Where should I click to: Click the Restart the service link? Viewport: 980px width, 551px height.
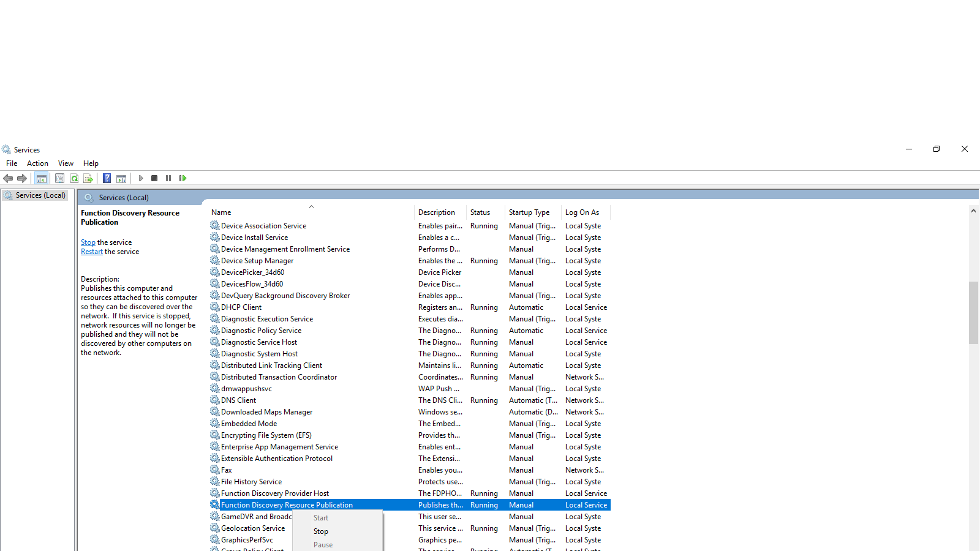(x=92, y=252)
